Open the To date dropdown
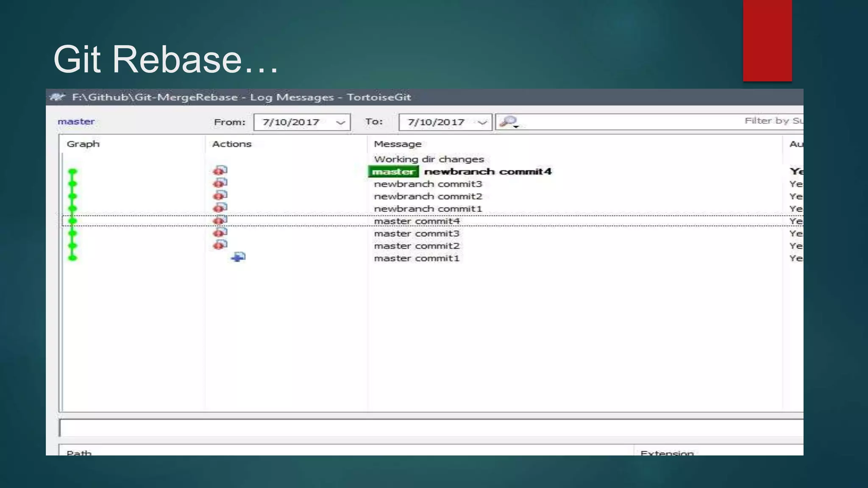868x488 pixels. click(482, 122)
